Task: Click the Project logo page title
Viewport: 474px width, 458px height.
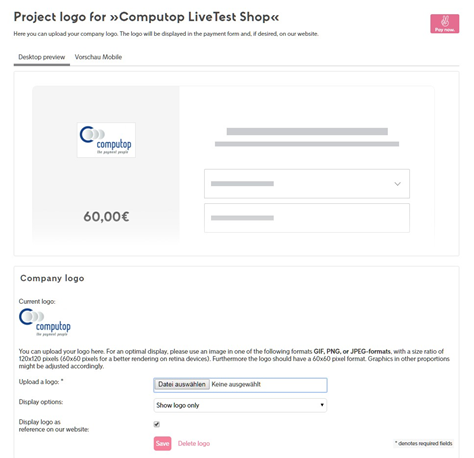Action: point(146,17)
